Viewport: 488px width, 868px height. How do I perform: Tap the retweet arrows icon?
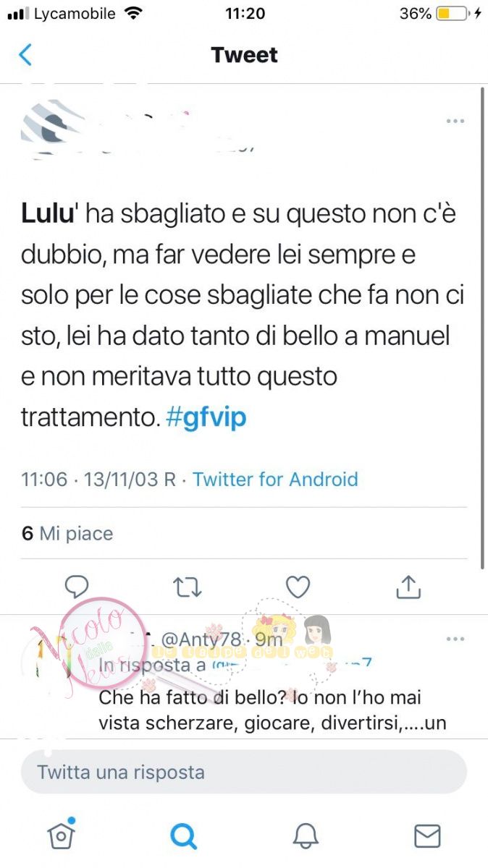point(188,587)
